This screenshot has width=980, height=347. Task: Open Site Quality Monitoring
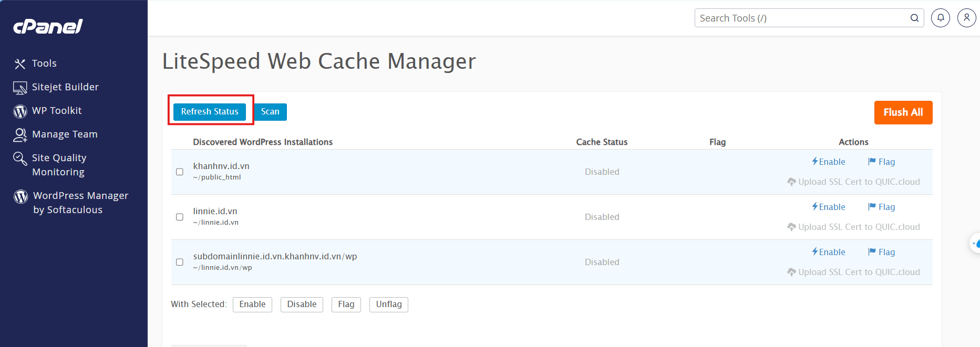[x=59, y=165]
